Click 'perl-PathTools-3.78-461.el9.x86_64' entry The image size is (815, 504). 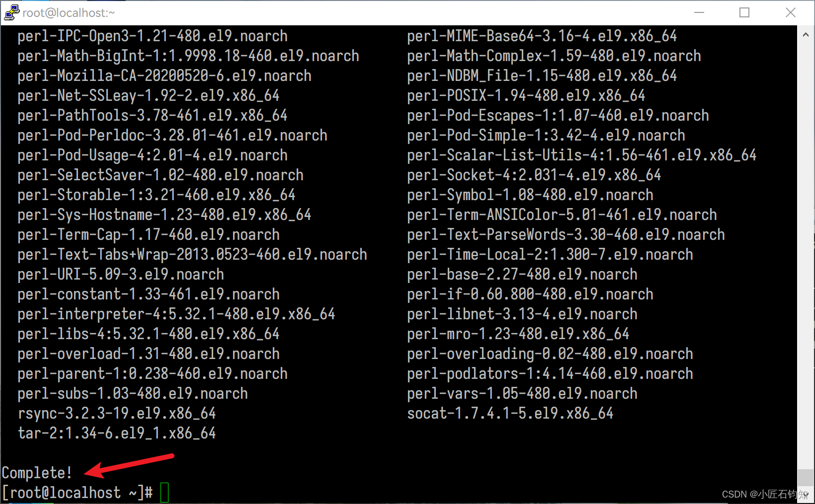(x=153, y=116)
